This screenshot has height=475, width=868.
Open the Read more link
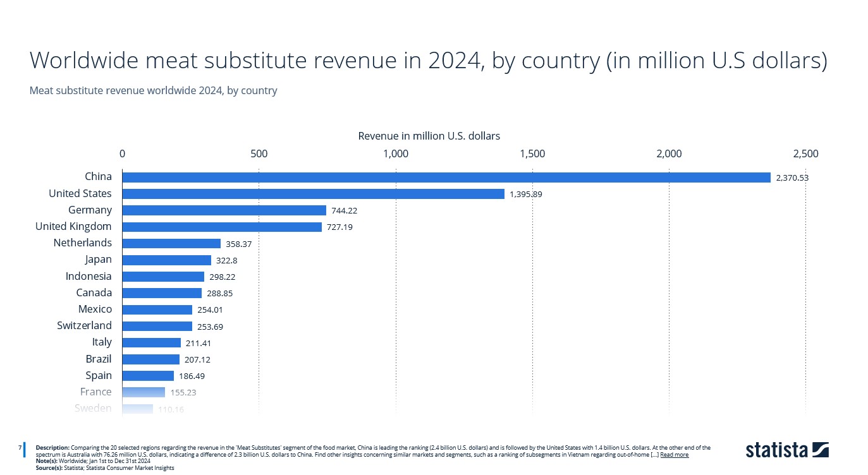674,454
